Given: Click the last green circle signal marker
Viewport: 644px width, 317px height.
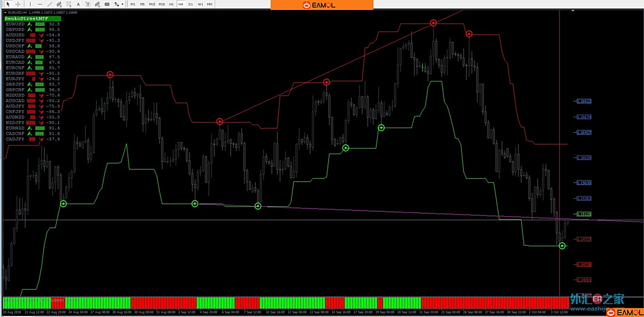Looking at the screenshot, I should click(562, 246).
